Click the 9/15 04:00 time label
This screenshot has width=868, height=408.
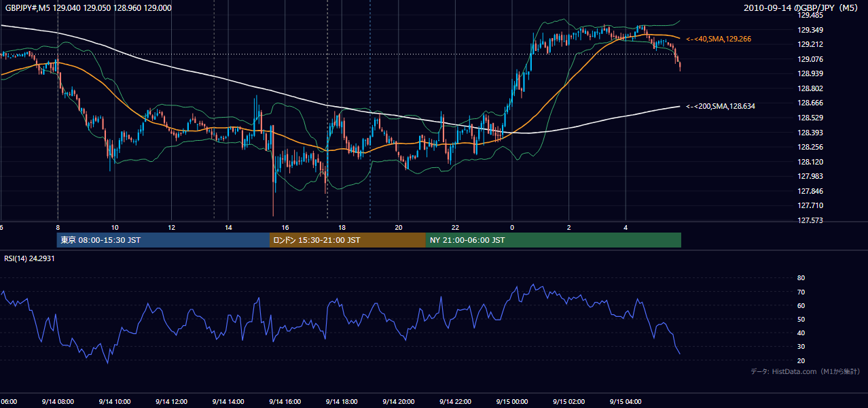(625, 402)
